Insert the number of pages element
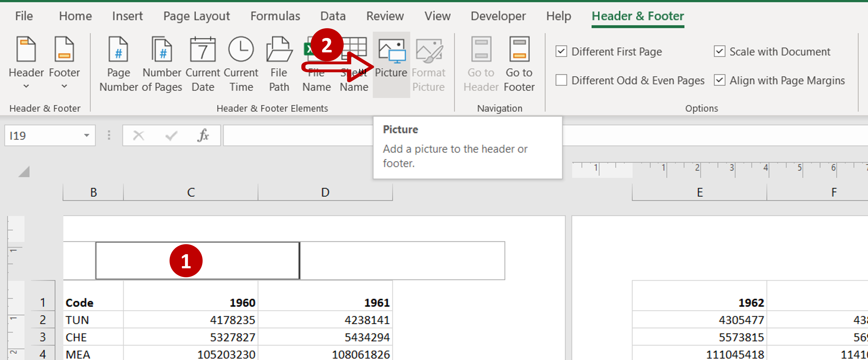This screenshot has height=360, width=868. [162, 62]
